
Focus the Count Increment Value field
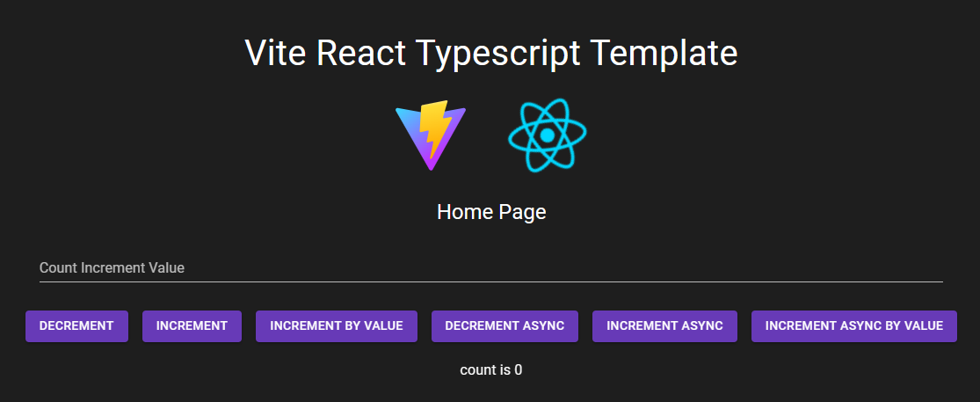click(491, 267)
